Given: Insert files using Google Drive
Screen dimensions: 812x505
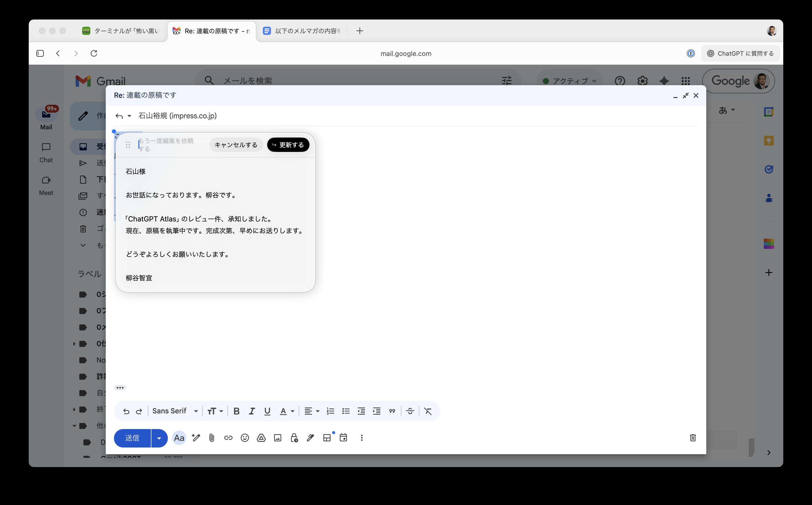Looking at the screenshot, I should (261, 438).
